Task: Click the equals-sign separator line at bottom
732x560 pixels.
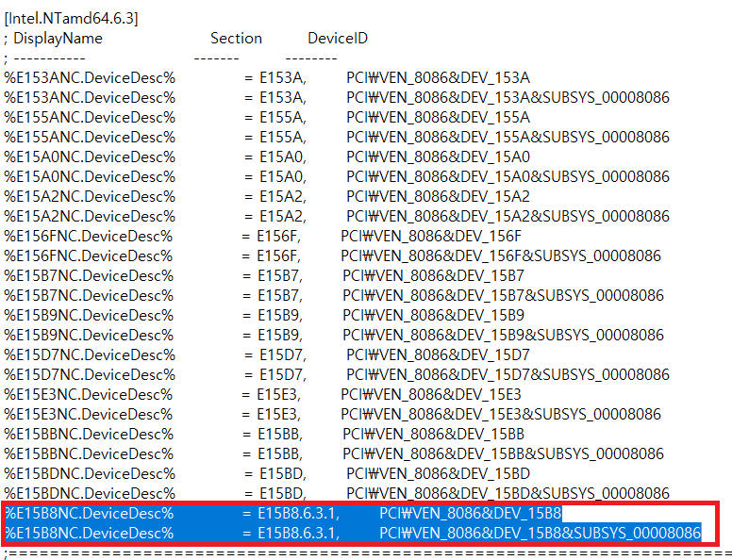Action: (x=368, y=553)
